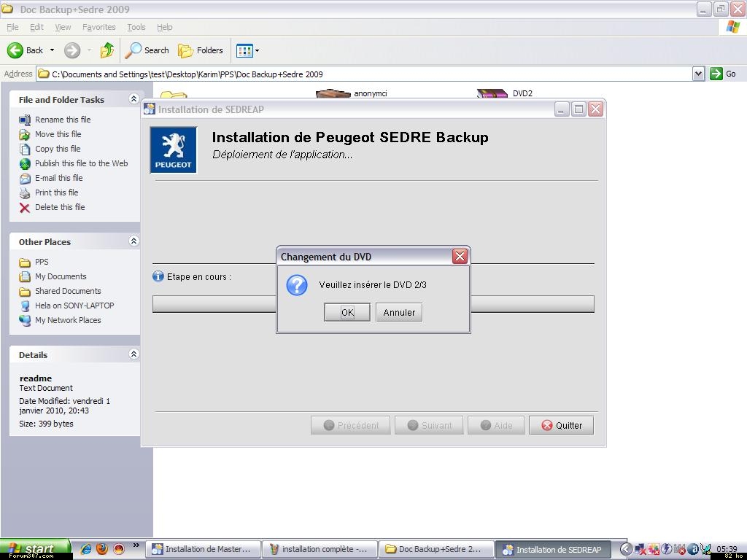Image resolution: width=747 pixels, height=560 pixels.
Task: Click Print this file
Action: pos(57,192)
